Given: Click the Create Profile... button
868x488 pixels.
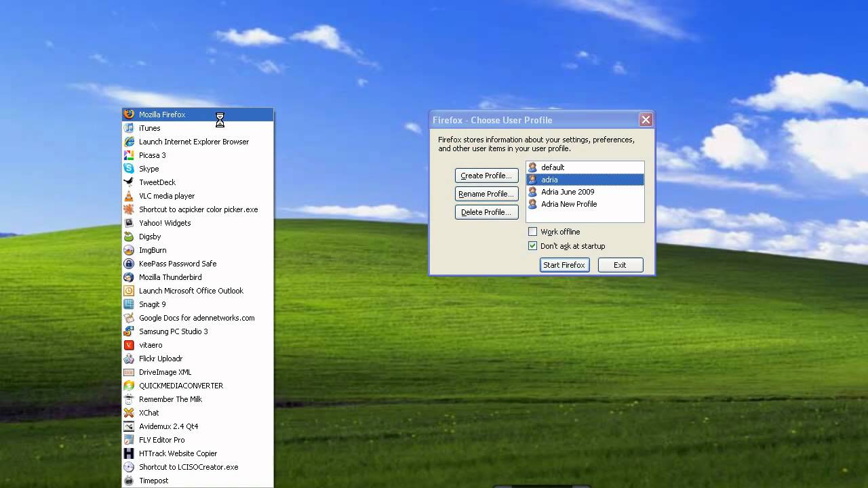Looking at the screenshot, I should click(486, 176).
